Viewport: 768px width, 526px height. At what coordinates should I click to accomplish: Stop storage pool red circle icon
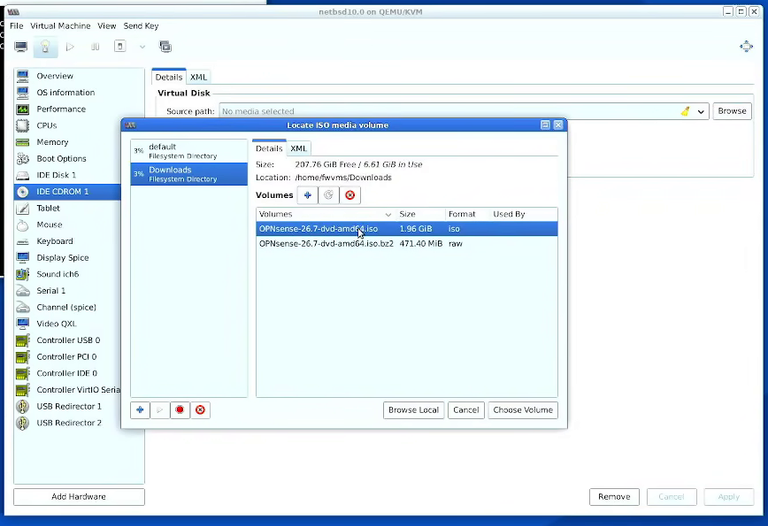[x=180, y=410]
